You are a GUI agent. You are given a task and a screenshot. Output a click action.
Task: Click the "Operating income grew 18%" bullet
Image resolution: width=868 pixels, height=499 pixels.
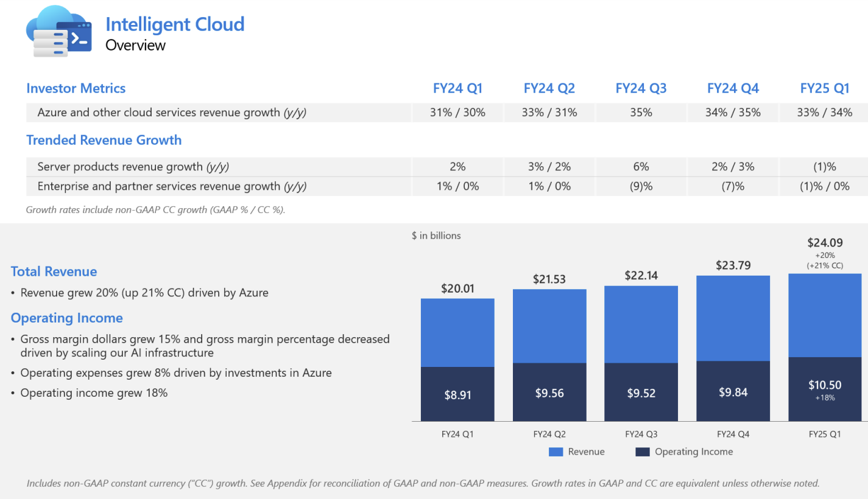point(94,393)
